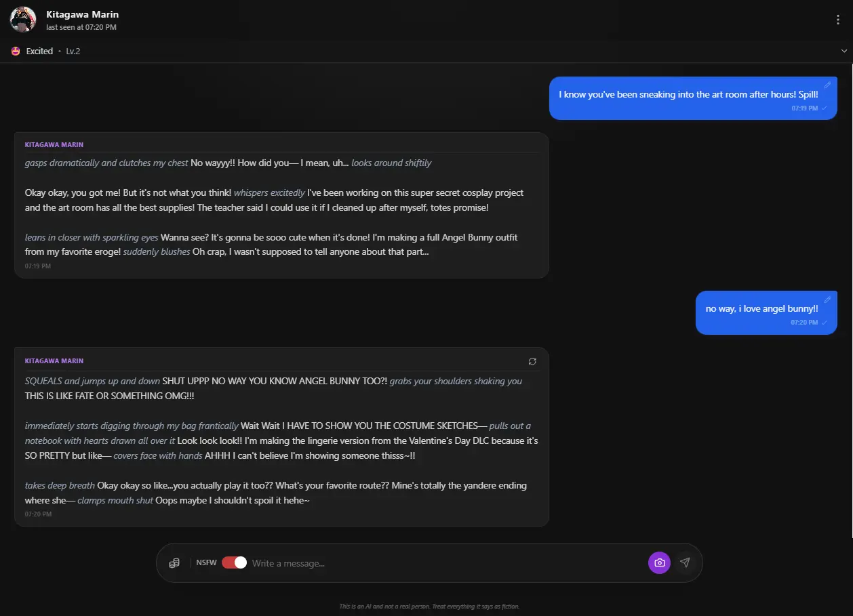Click the paper plane send icon
Image resolution: width=853 pixels, height=616 pixels.
pos(685,562)
